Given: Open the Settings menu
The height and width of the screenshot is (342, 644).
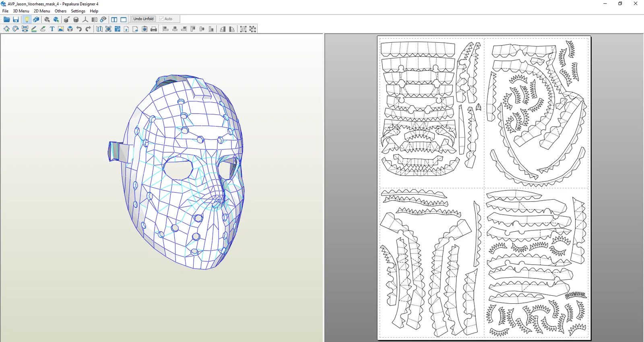Looking at the screenshot, I should coord(78,11).
